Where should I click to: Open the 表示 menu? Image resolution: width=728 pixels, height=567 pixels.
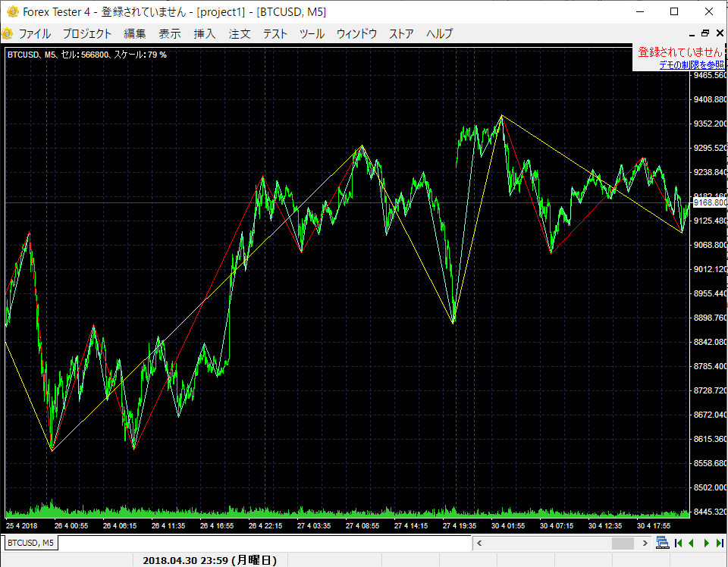(169, 34)
